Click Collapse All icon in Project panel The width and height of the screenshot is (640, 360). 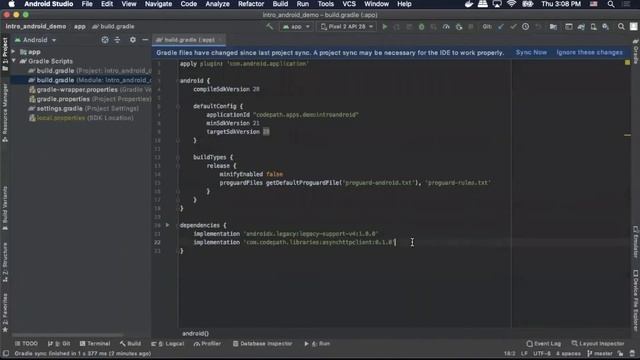click(x=117, y=40)
